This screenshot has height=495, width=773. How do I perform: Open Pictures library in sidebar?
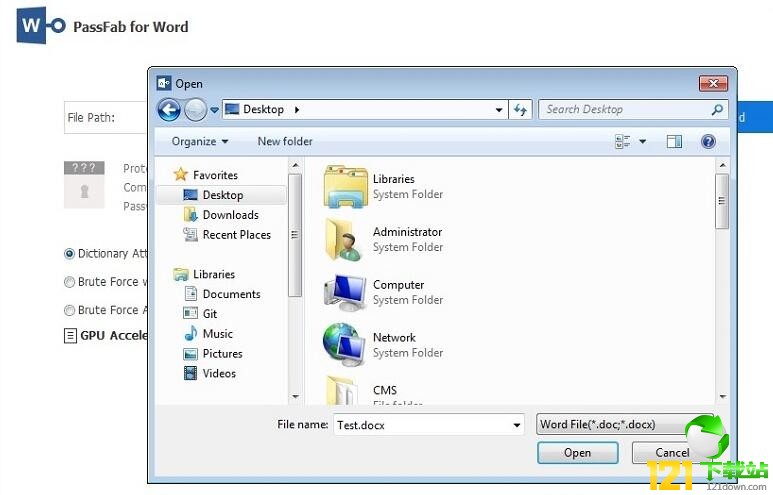tap(213, 354)
